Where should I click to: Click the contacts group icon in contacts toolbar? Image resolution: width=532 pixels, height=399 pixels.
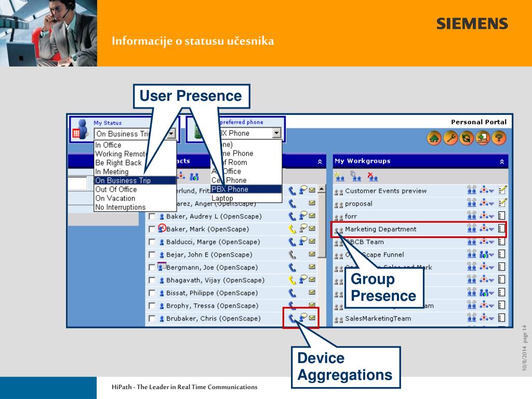[194, 177]
